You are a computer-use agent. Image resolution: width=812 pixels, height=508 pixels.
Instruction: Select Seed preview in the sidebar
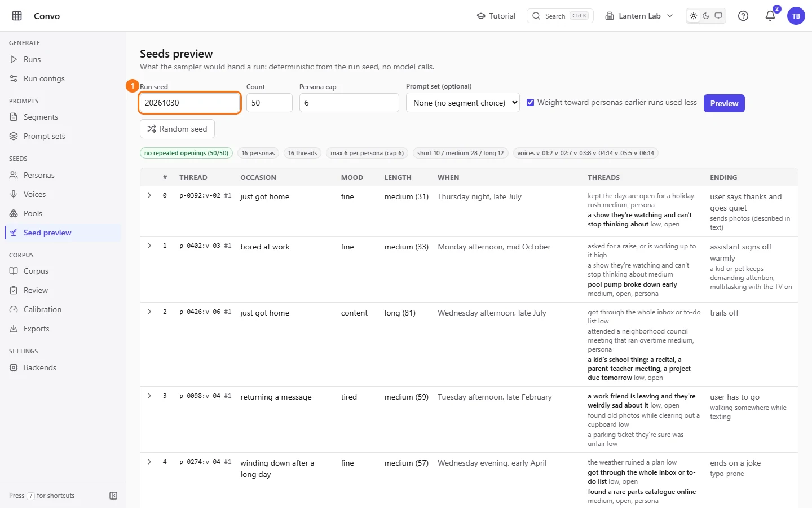pos(63,233)
